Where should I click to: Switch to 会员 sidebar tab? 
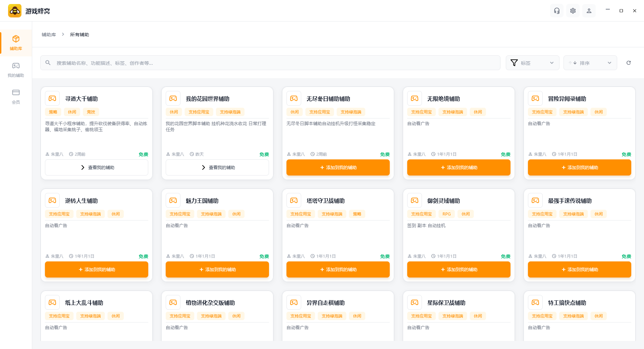16,96
